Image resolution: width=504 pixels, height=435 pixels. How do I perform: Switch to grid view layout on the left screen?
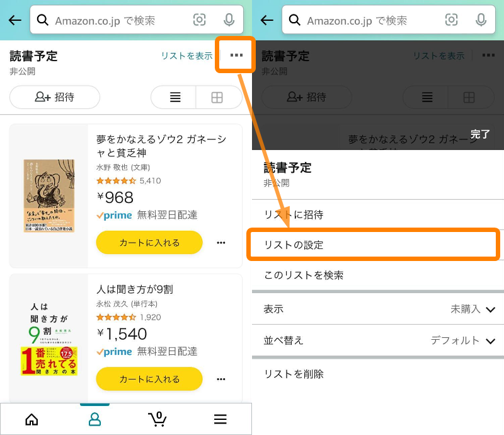click(x=217, y=97)
